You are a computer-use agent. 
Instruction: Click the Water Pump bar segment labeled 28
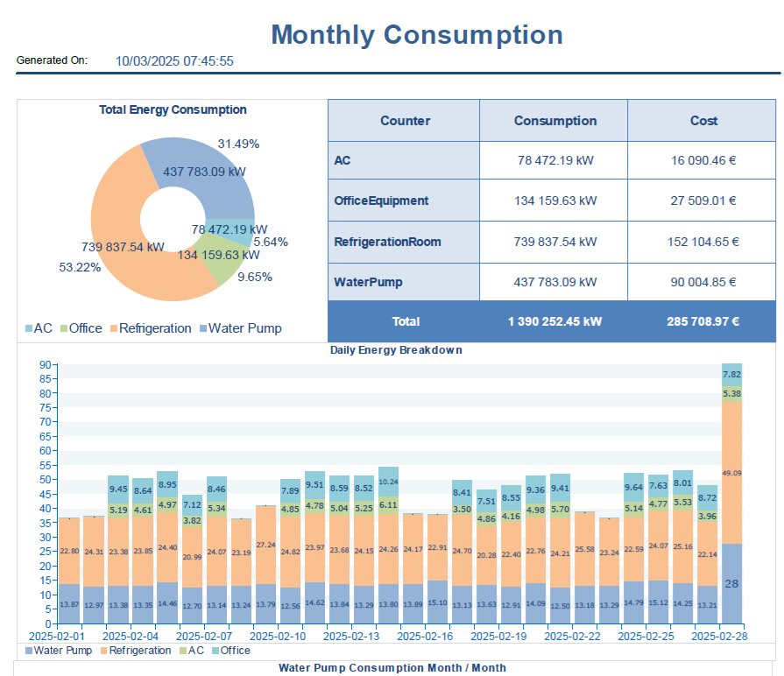coord(731,583)
